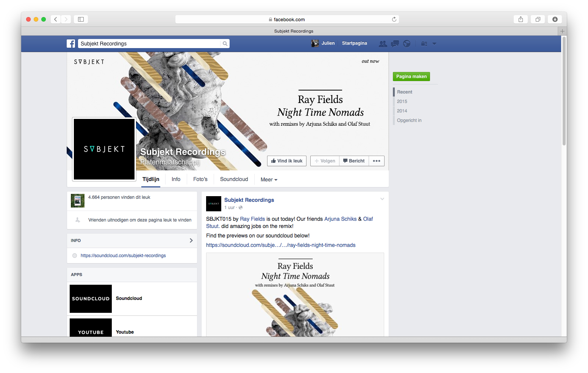Show all tabs in Safari
This screenshot has width=588, height=373.
tap(538, 19)
